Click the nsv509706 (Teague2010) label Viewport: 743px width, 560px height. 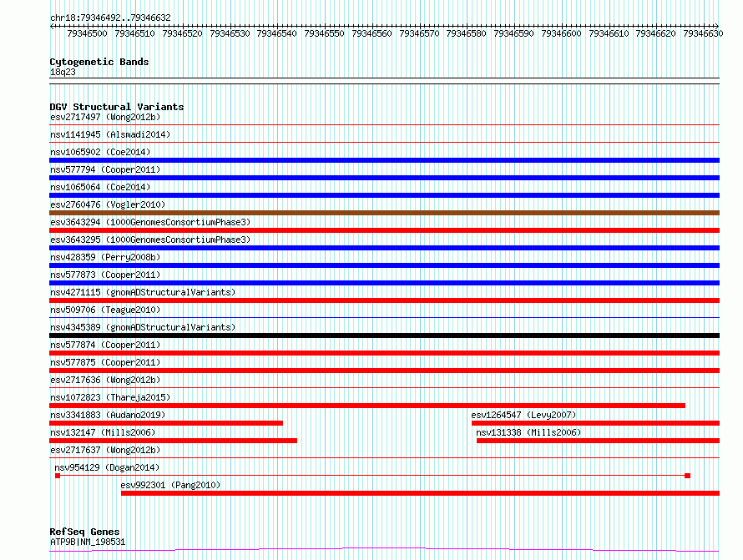pos(105,310)
